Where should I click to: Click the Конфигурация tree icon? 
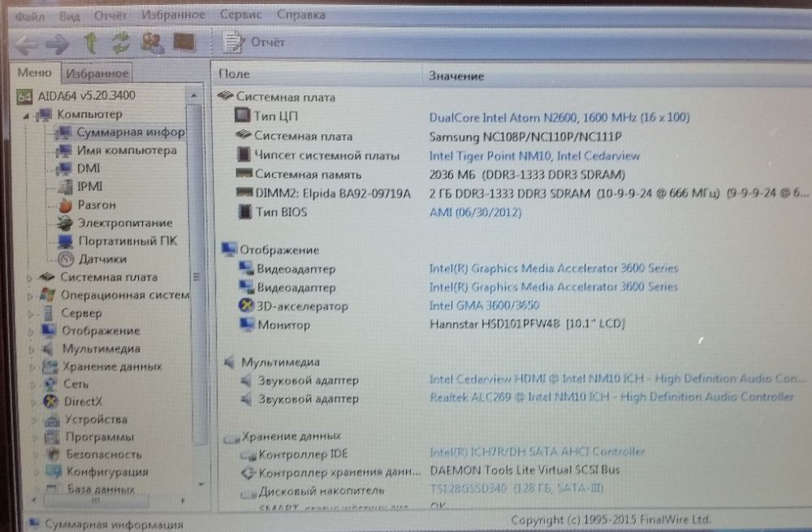pyautogui.click(x=54, y=472)
